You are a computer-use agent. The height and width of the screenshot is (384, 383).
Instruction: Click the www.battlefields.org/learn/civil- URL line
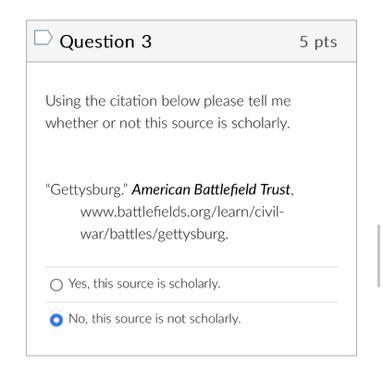pyautogui.click(x=182, y=212)
